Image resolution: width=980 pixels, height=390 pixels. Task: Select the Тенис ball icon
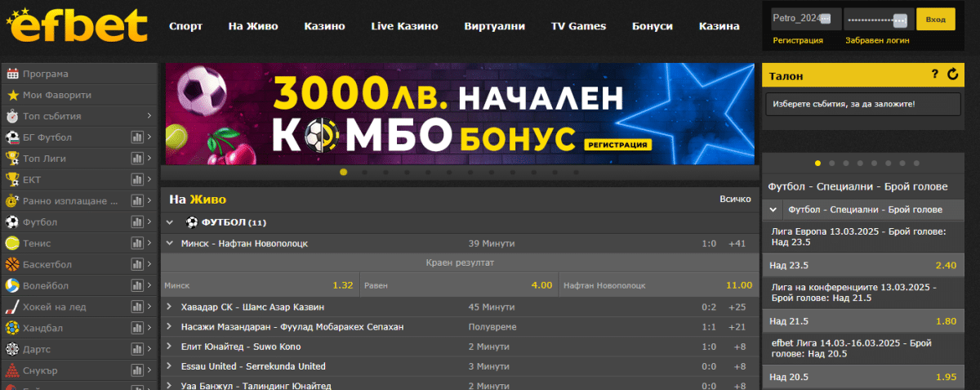13,244
